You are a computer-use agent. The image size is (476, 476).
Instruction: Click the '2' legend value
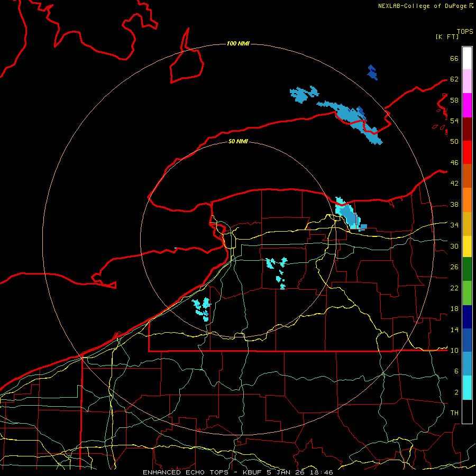(456, 392)
